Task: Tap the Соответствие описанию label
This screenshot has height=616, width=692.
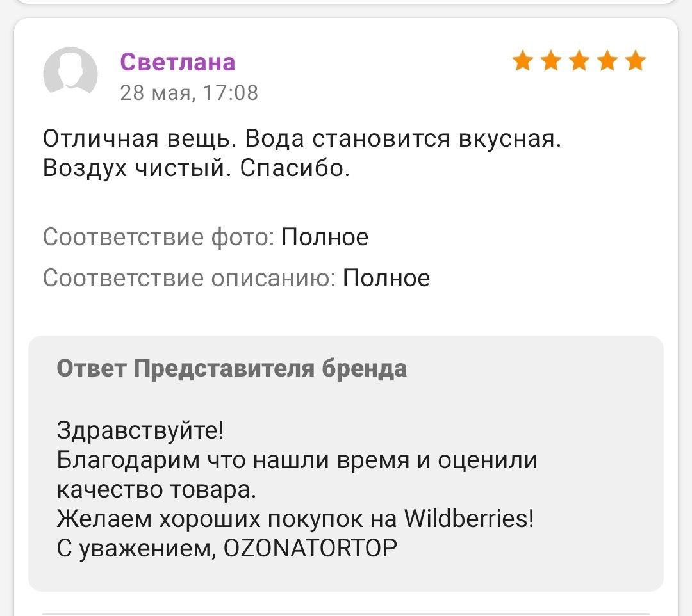Action: pyautogui.click(x=190, y=278)
